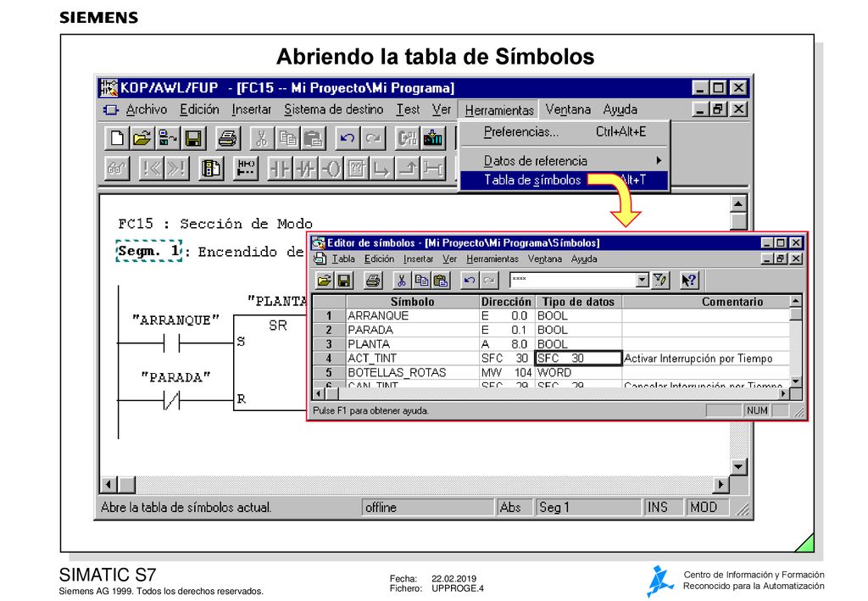The image size is (868, 601).
Task: Expand the Datos de referencia submenu
Action: pyautogui.click(x=564, y=160)
